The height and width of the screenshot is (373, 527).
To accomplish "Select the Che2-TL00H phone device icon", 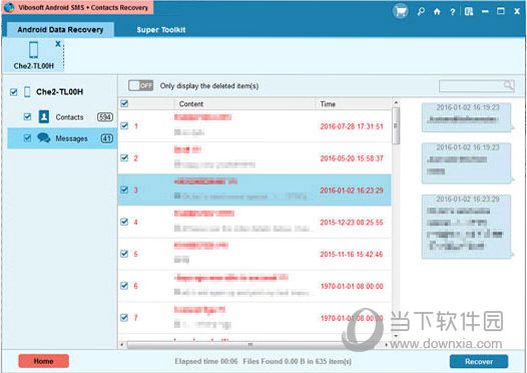I will [x=33, y=49].
